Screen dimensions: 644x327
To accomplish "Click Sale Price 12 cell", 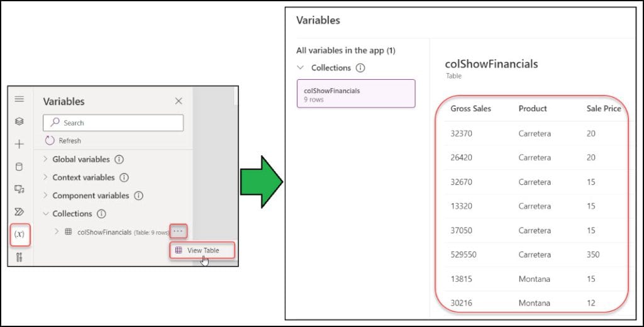I will pyautogui.click(x=591, y=303).
